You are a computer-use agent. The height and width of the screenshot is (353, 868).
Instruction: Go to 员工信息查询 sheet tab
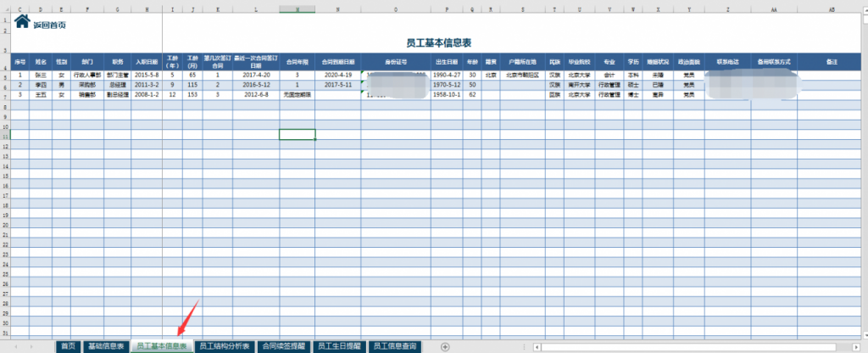(396, 346)
